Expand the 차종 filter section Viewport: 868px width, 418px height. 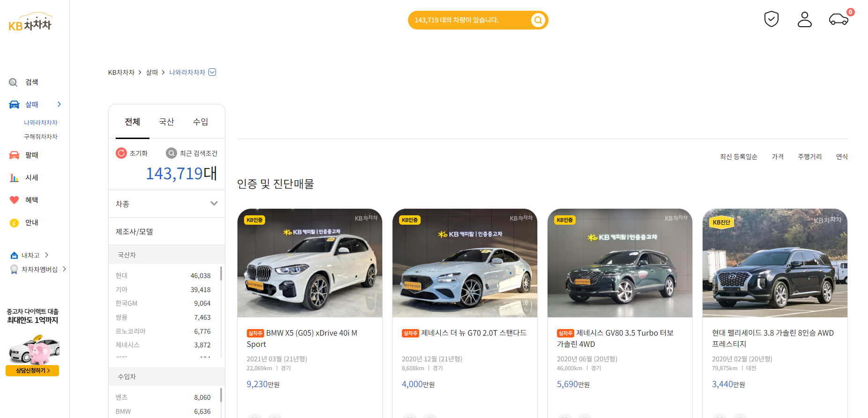click(x=167, y=204)
